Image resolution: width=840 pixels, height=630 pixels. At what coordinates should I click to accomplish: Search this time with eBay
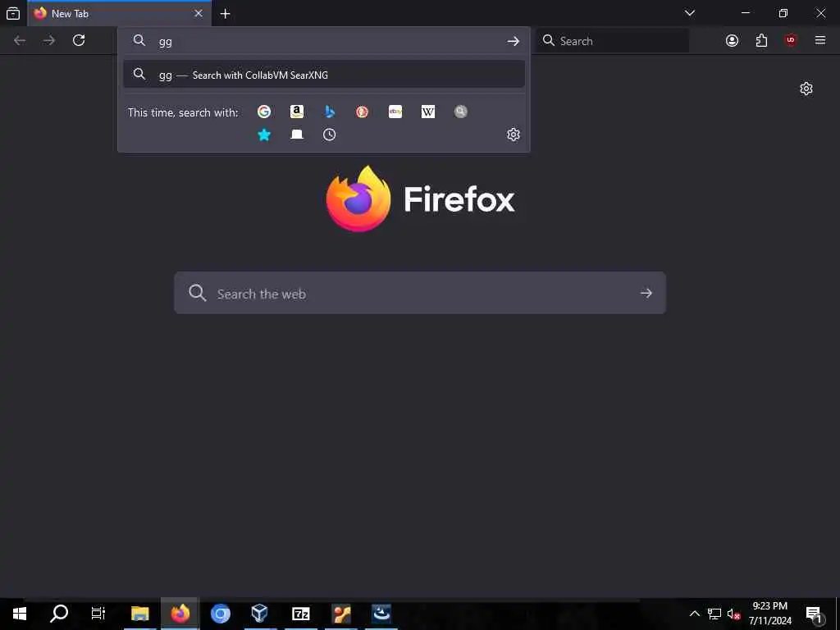395,112
